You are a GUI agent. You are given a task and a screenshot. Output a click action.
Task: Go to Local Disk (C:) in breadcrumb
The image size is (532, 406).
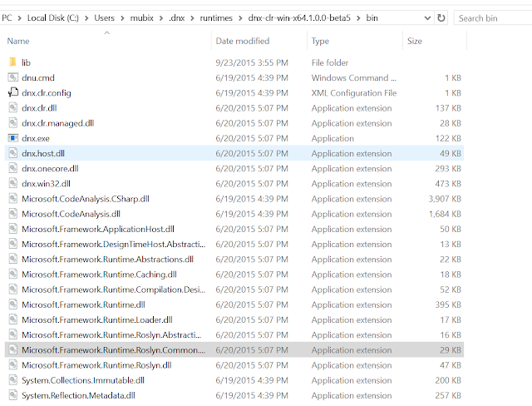(x=53, y=18)
